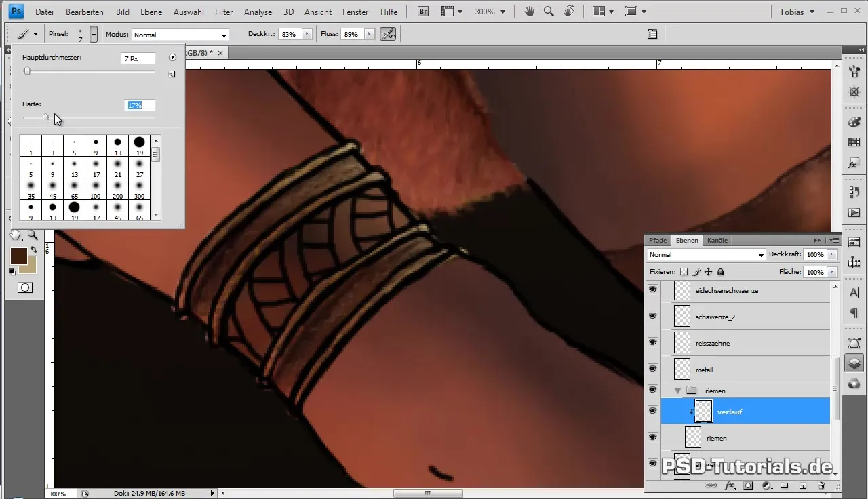Swap foreground and background colors

(x=34, y=250)
